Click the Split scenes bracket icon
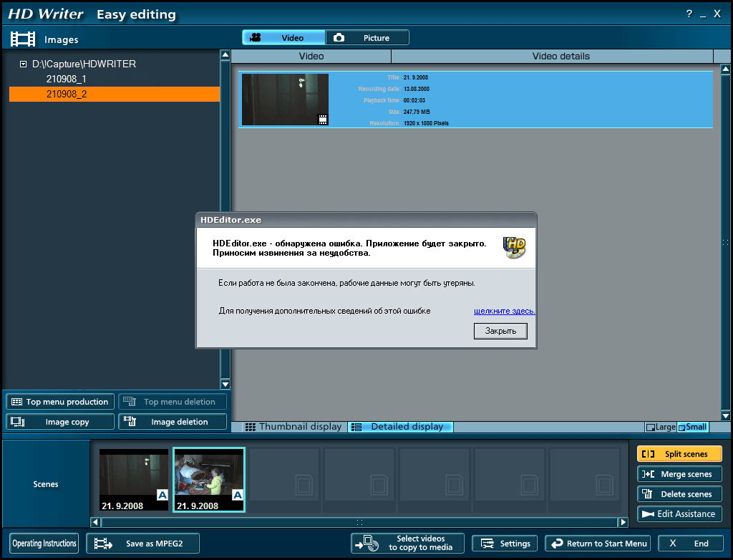 point(648,454)
